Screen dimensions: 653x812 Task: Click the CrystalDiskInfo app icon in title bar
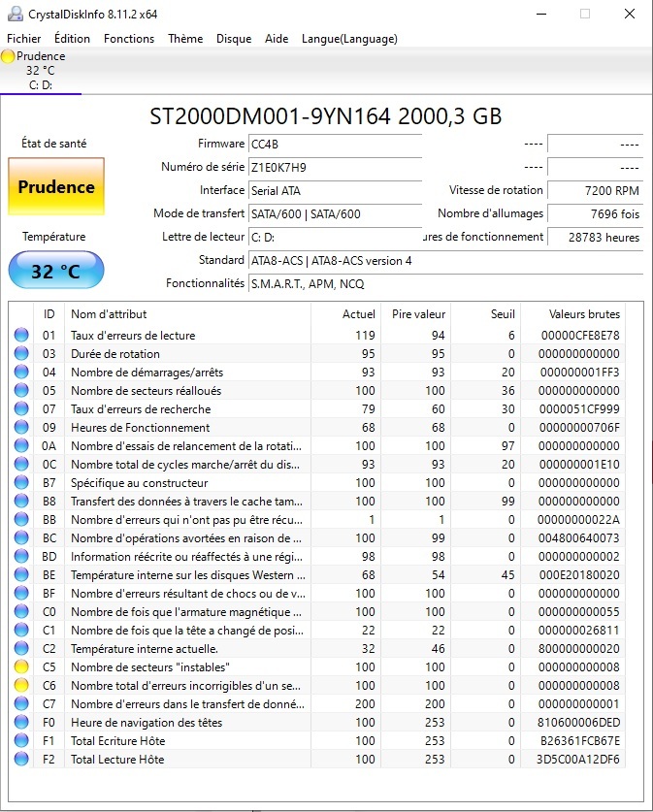tap(15, 14)
